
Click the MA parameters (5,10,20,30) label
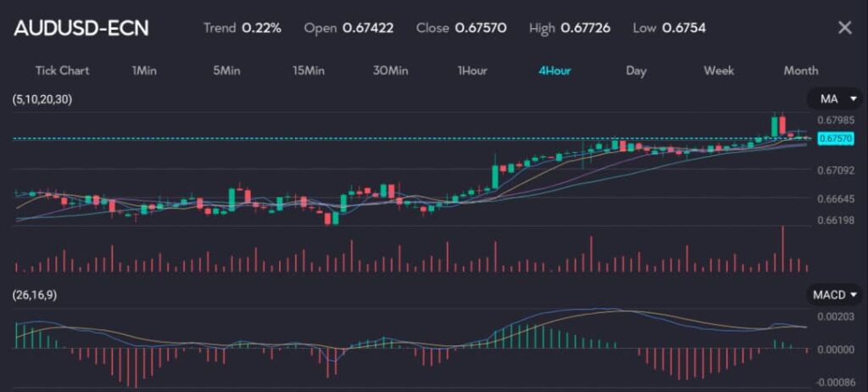[42, 100]
